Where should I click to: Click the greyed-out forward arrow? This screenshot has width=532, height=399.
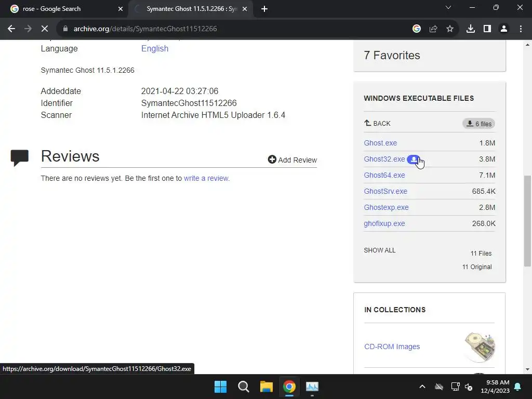[28, 29]
